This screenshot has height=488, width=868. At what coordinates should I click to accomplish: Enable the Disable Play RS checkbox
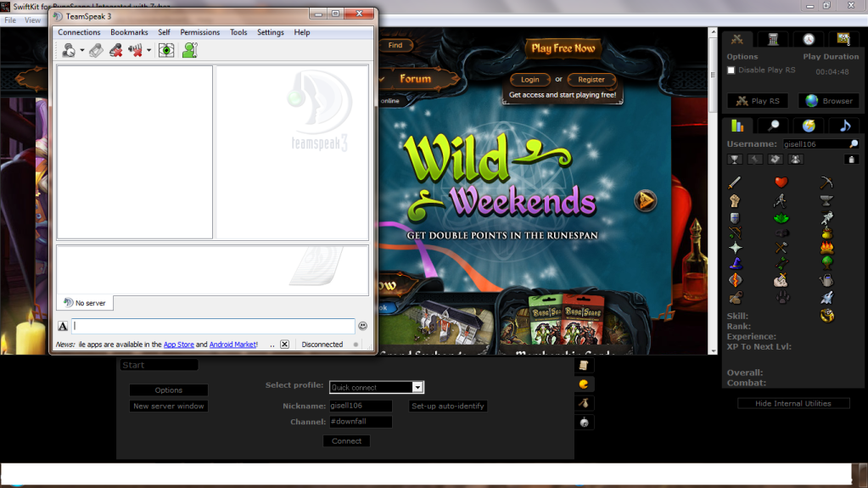[731, 70]
